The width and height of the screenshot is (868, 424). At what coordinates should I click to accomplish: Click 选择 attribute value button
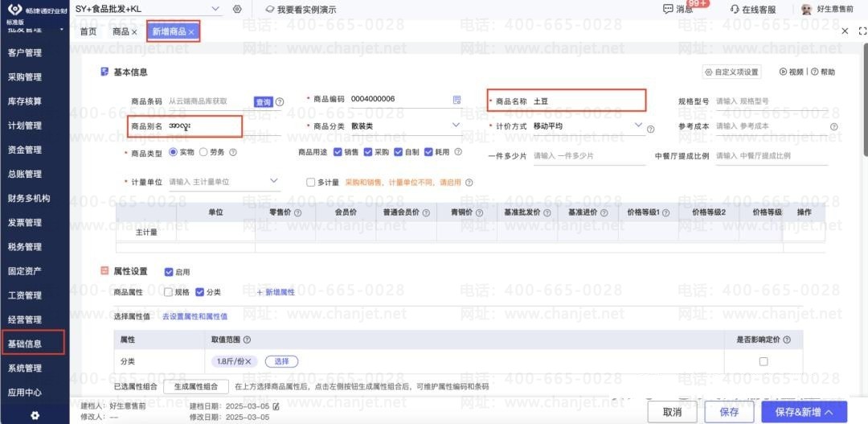(282, 361)
